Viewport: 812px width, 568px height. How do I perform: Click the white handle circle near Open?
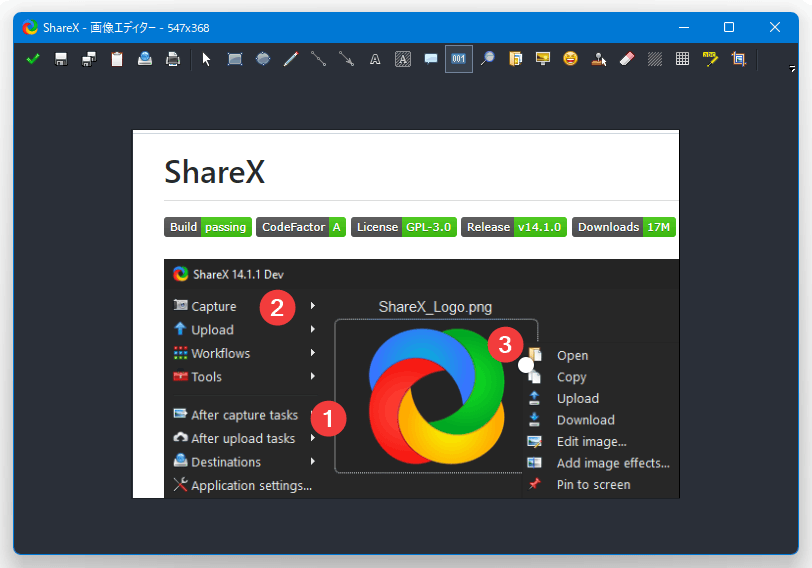pyautogui.click(x=526, y=365)
